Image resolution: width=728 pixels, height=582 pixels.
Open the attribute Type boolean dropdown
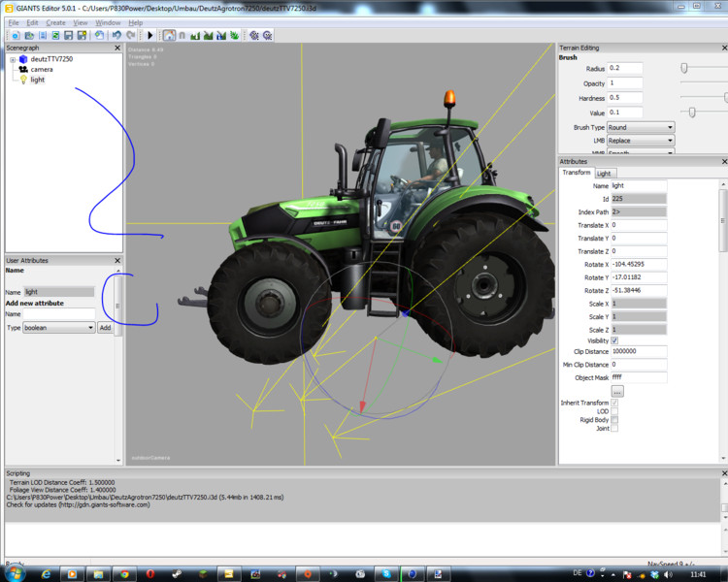59,328
